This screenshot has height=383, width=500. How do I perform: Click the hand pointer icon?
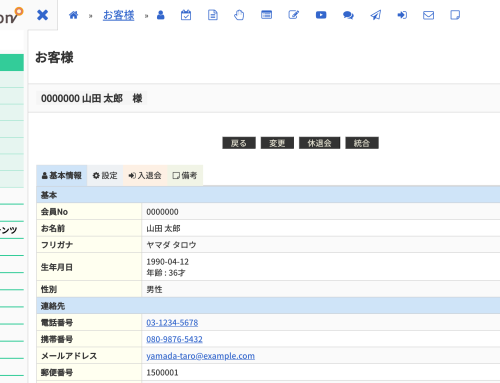[239, 15]
